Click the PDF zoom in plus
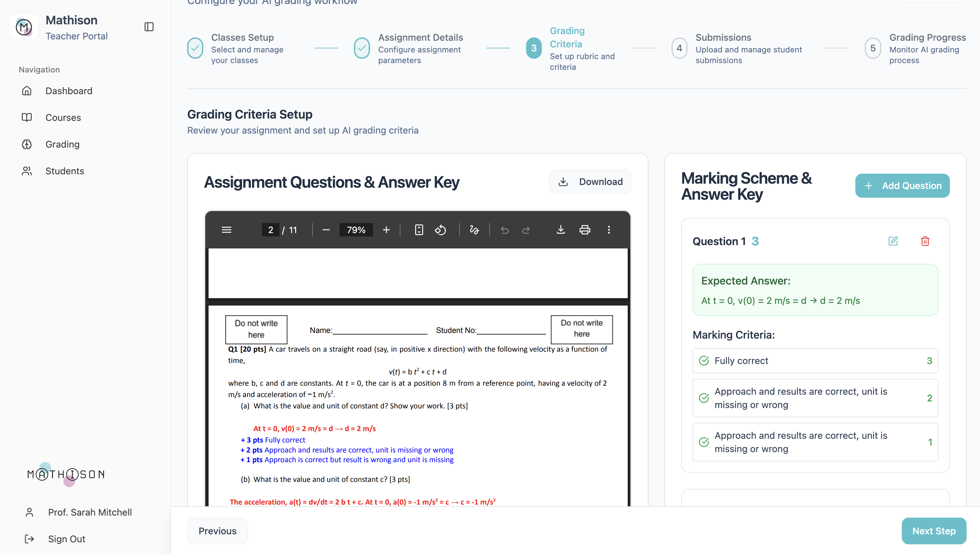This screenshot has width=980, height=555. click(386, 230)
